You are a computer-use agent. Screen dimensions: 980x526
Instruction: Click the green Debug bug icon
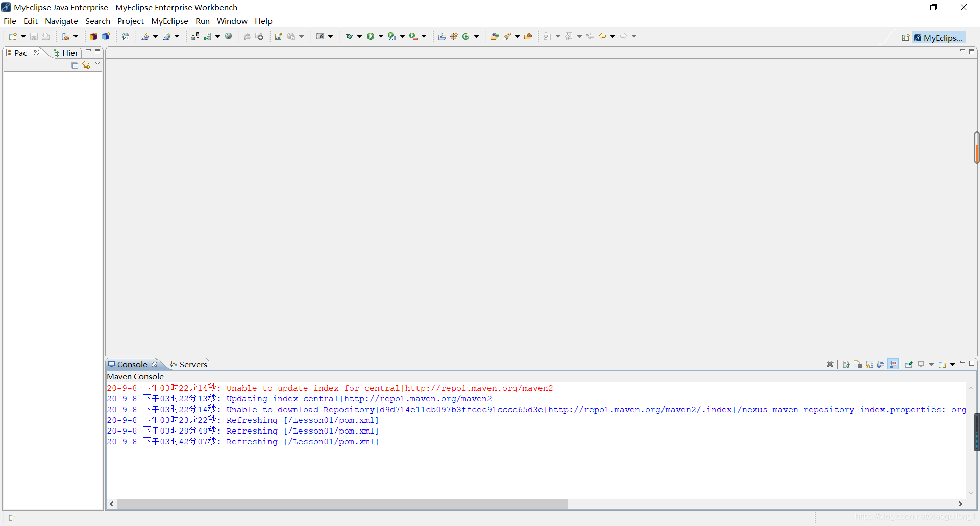pyautogui.click(x=349, y=36)
